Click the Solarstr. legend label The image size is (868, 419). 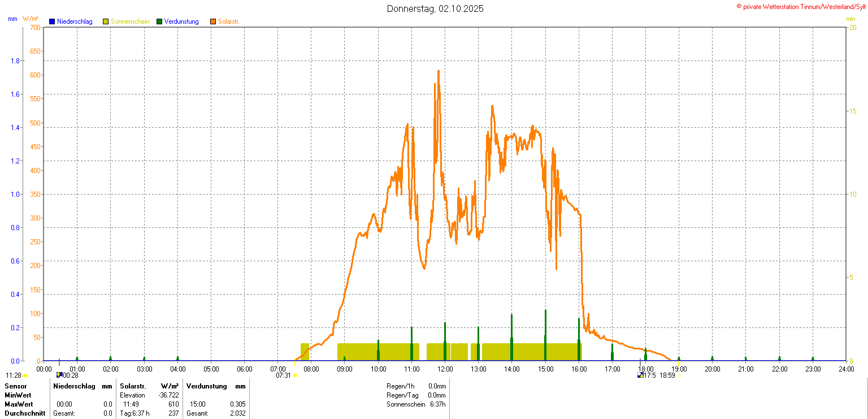(229, 21)
